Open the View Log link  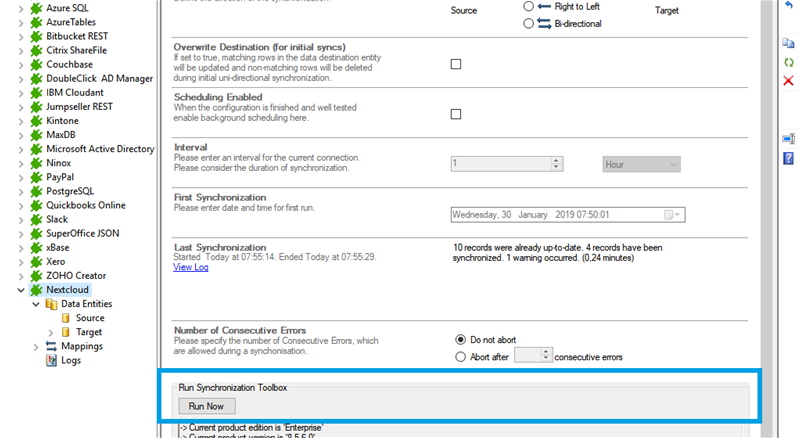(x=190, y=267)
